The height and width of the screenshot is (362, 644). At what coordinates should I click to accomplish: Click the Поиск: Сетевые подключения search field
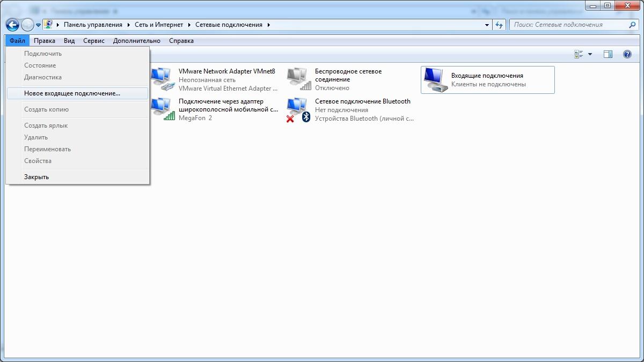pyautogui.click(x=569, y=25)
